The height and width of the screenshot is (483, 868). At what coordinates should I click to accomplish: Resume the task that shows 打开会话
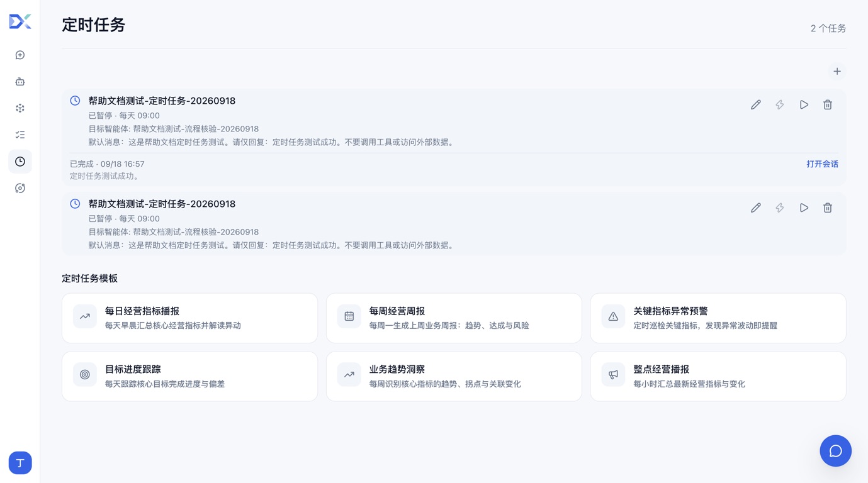coord(804,105)
